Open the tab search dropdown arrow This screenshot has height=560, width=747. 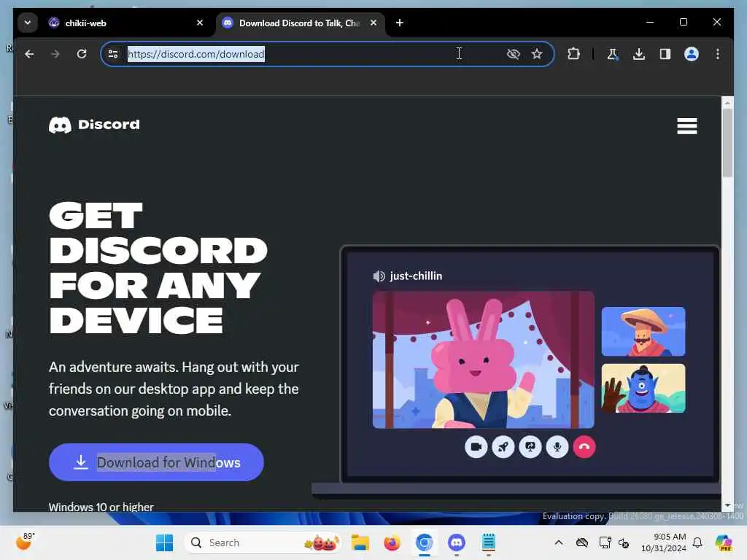pyautogui.click(x=28, y=23)
